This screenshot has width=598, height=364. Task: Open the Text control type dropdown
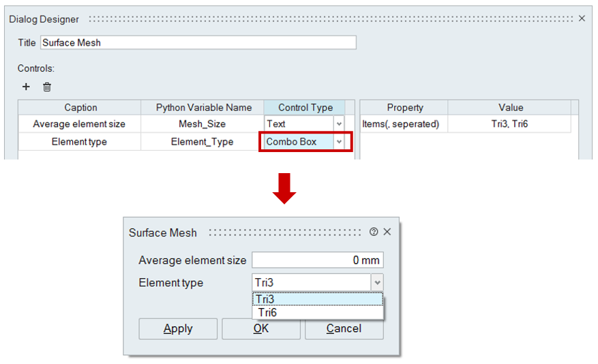pyautogui.click(x=339, y=124)
